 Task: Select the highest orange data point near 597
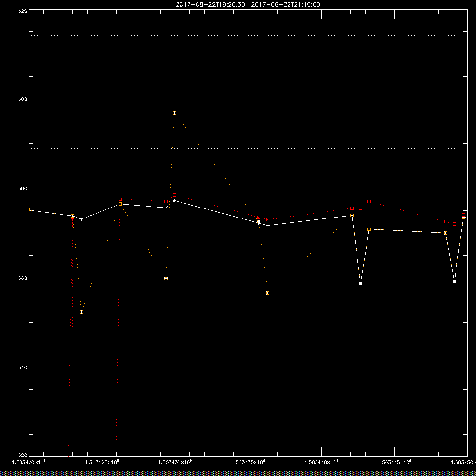pos(175,113)
